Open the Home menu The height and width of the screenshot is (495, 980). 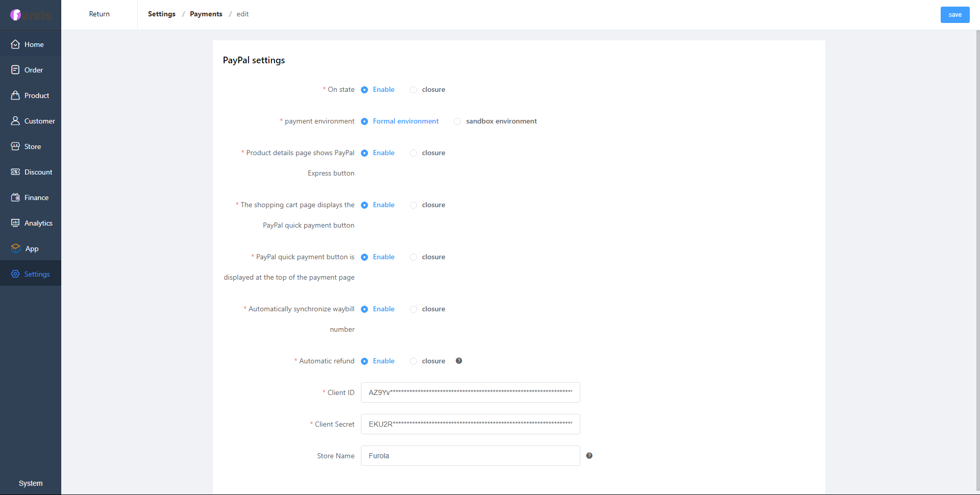click(x=31, y=44)
